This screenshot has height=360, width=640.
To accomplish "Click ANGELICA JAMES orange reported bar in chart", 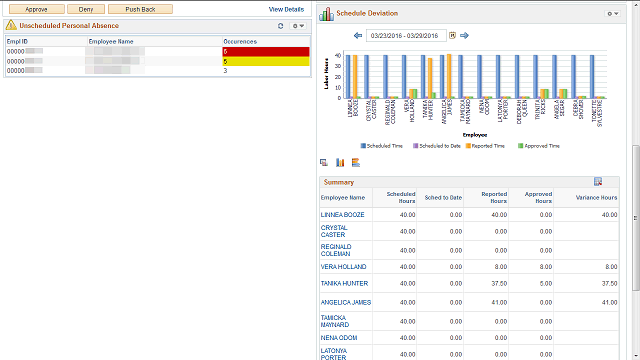I will pos(449,76).
